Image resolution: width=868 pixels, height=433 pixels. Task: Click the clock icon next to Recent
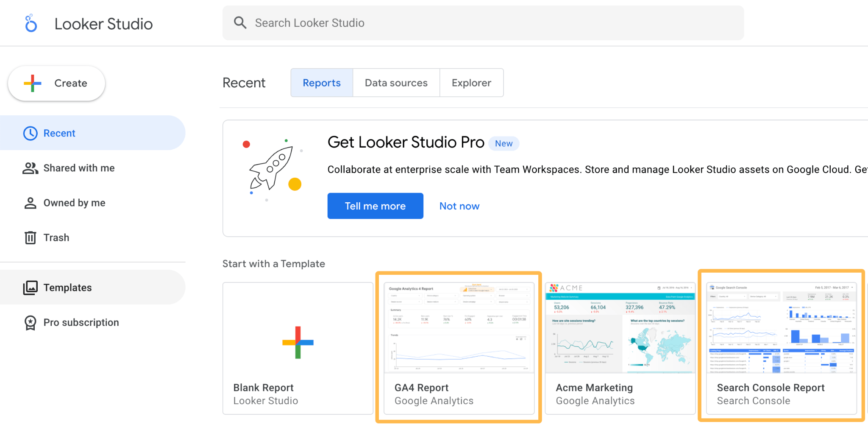[x=30, y=133]
